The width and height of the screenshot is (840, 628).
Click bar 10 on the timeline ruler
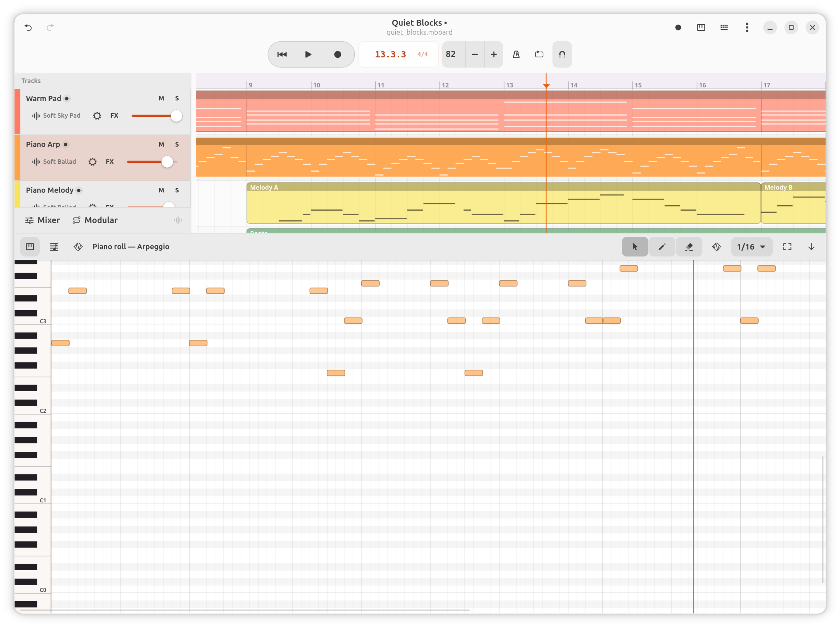[x=316, y=85]
